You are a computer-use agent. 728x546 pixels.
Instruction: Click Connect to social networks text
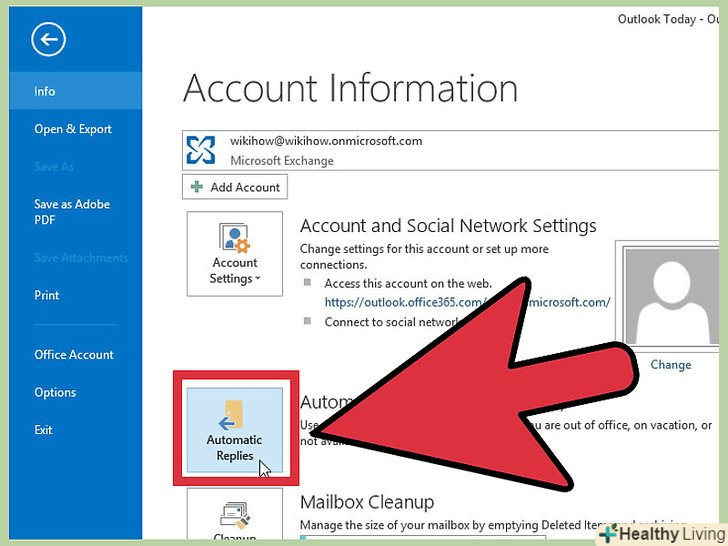pyautogui.click(x=392, y=322)
